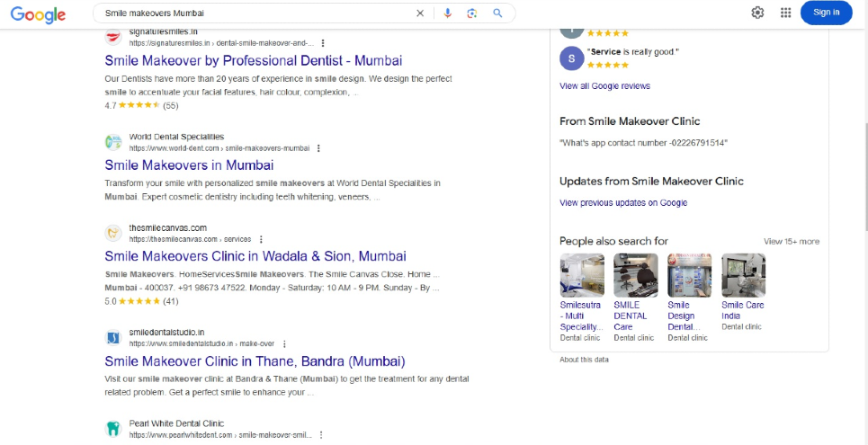This screenshot has height=445, width=868.
Task: Click smiledentalstudio.in make-over URL breadcrumb
Action: pyautogui.click(x=202, y=343)
